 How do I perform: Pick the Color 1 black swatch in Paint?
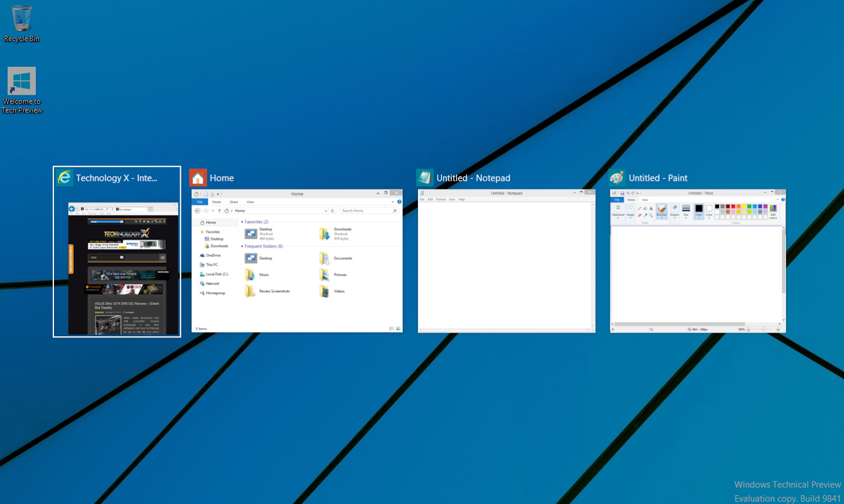point(698,209)
